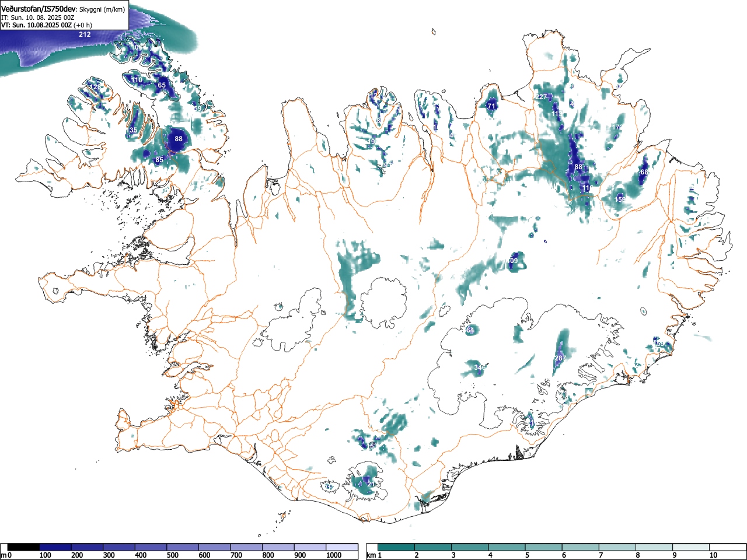The image size is (747, 560).
Task: Click the '85' visibility value
Action: (159, 160)
